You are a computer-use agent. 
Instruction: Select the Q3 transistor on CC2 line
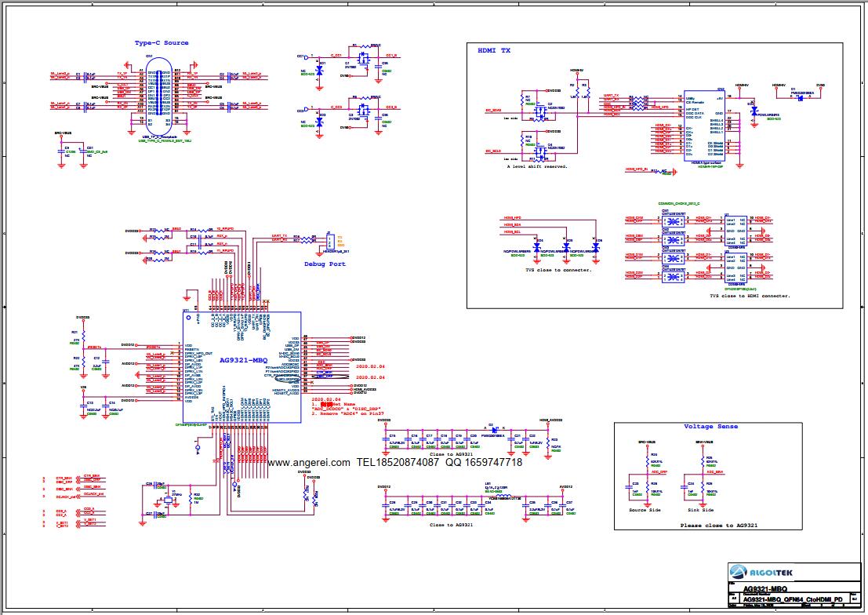[362, 110]
